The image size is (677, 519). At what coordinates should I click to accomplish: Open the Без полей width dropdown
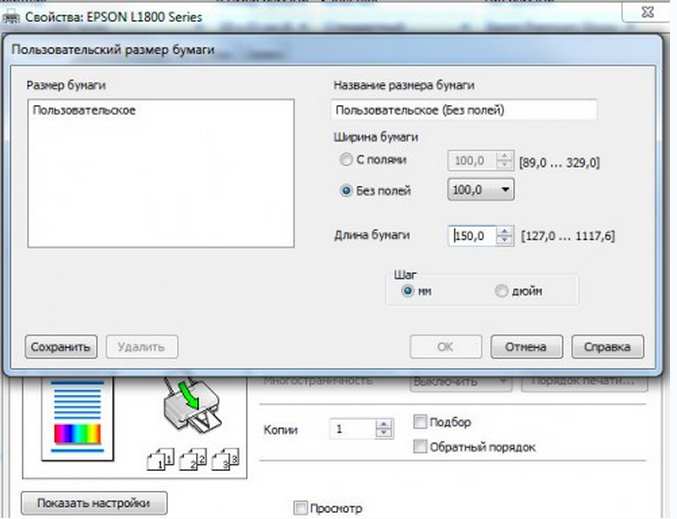pos(481,190)
